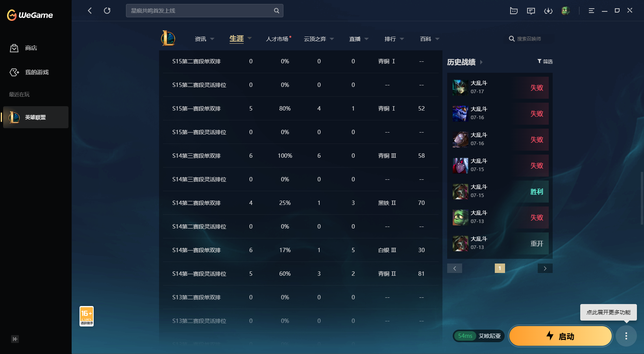Select the 生涯 career tab

(x=237, y=39)
